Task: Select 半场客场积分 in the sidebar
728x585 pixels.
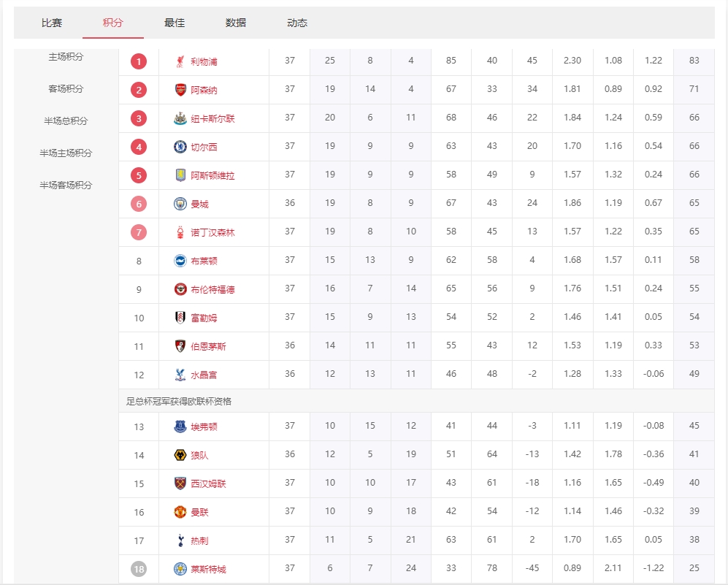Action: pyautogui.click(x=66, y=186)
